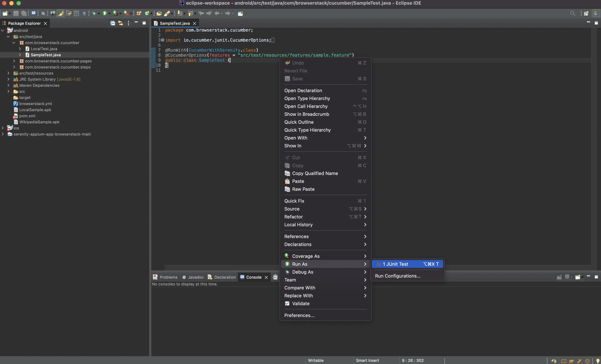
Task: Toggle the Validate checkbox
Action: click(287, 303)
